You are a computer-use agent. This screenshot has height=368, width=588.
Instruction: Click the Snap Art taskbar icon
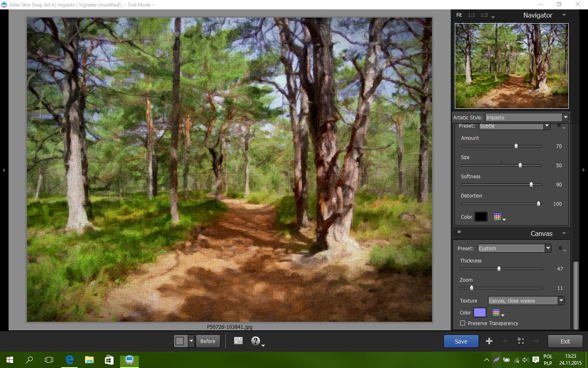coord(129,360)
